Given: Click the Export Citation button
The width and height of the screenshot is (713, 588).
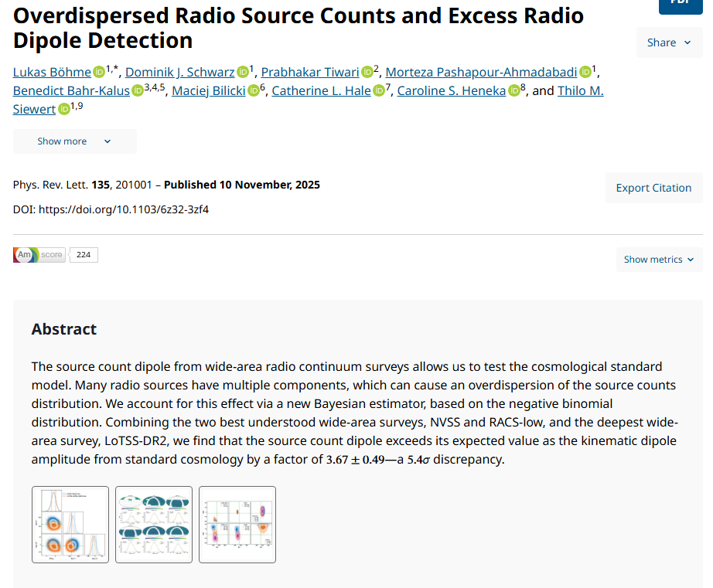Looking at the screenshot, I should [x=653, y=188].
